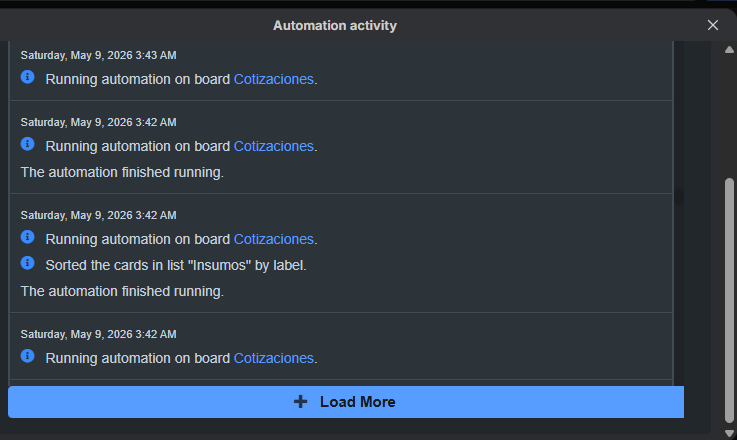Click the Saturday, May 9, 2026 3:43 AM timestamp
The width and height of the screenshot is (737, 440).
point(98,55)
